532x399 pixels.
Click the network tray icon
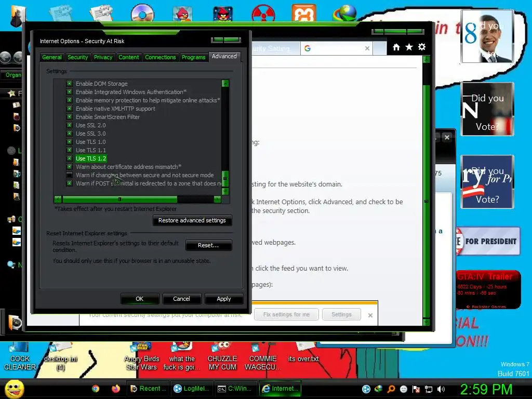429,389
